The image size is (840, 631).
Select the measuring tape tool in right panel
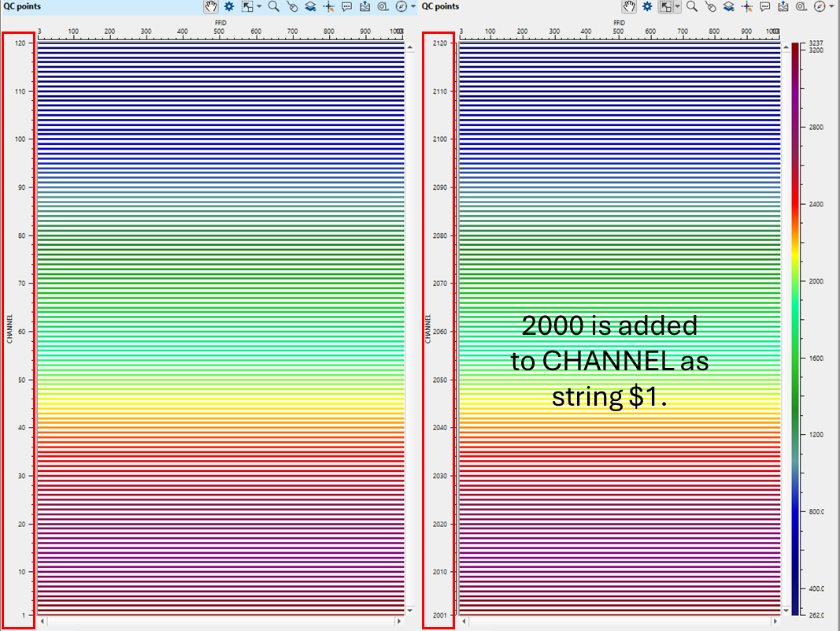pos(801,6)
